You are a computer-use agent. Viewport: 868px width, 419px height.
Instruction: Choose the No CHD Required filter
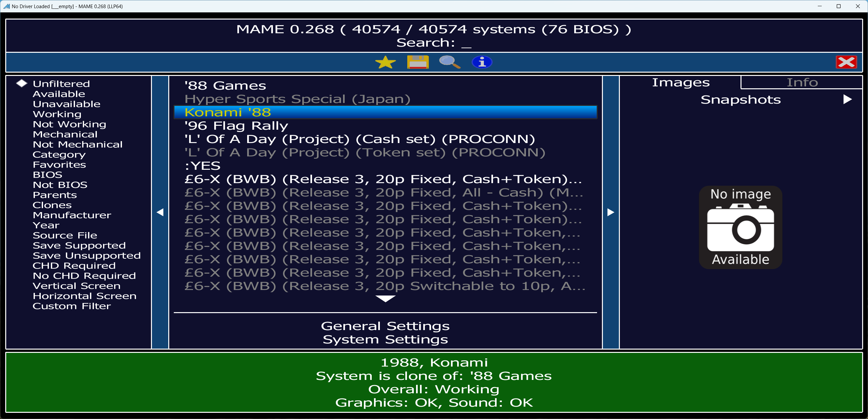84,276
